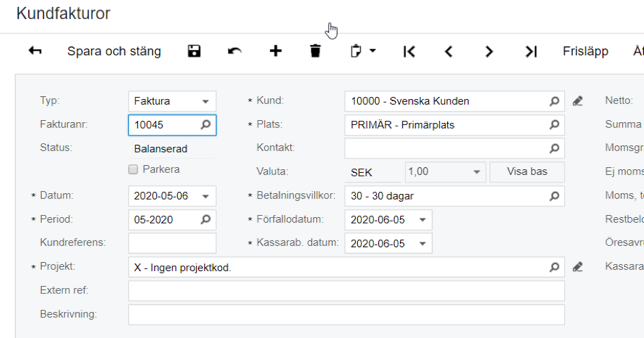Go to previous record arrow

(449, 51)
